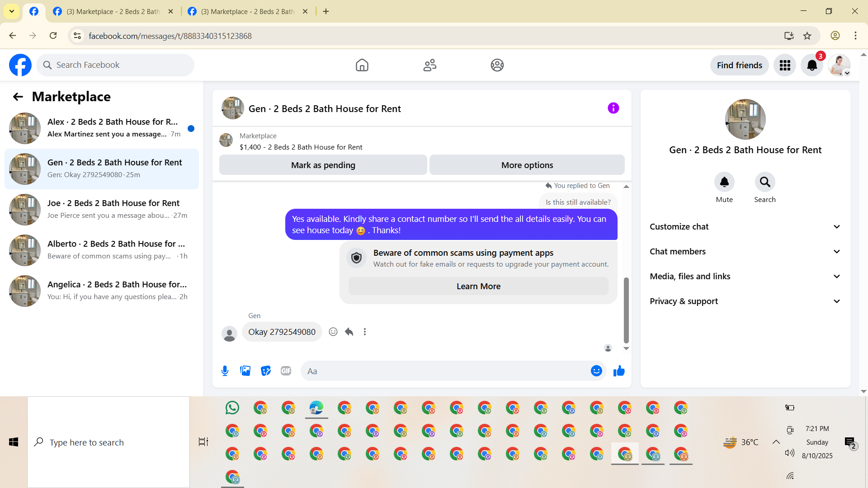The width and height of the screenshot is (868, 488).
Task: Expand Chat members section
Action: click(745, 252)
